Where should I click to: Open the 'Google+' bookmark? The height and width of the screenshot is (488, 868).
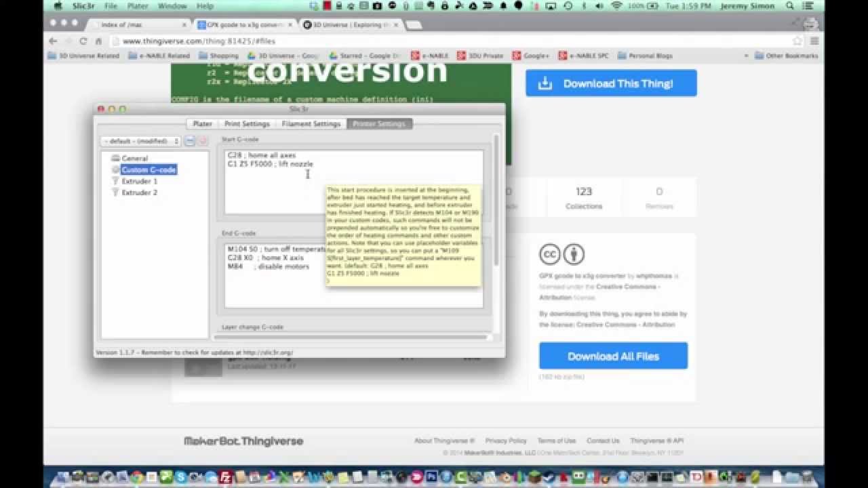(x=530, y=56)
